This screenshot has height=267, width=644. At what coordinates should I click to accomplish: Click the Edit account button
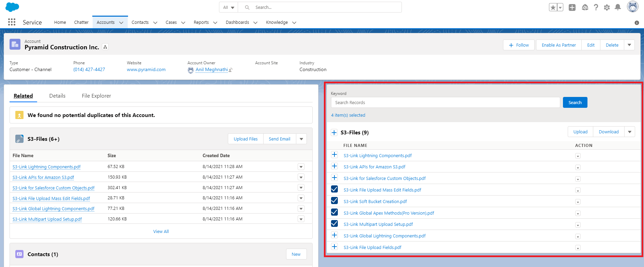point(591,45)
